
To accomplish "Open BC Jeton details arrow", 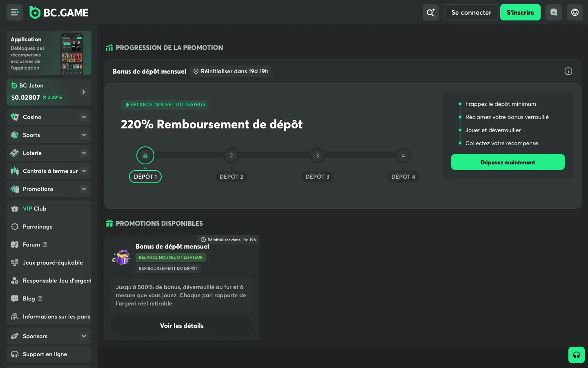I will (x=84, y=92).
